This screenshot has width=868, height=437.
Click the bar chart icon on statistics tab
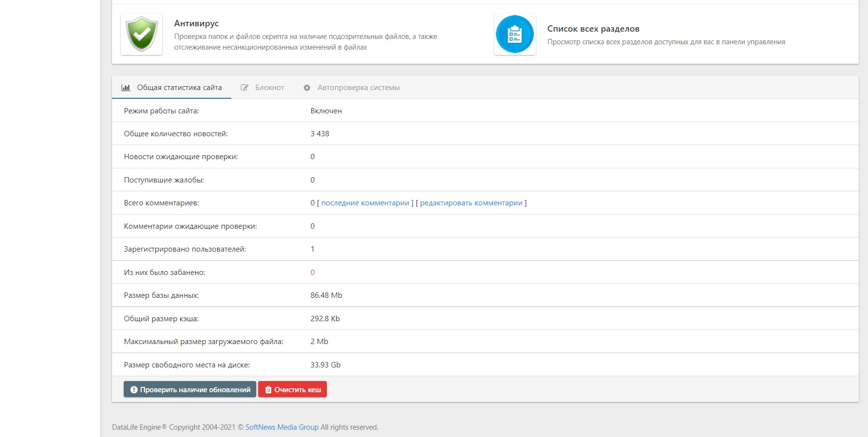126,88
